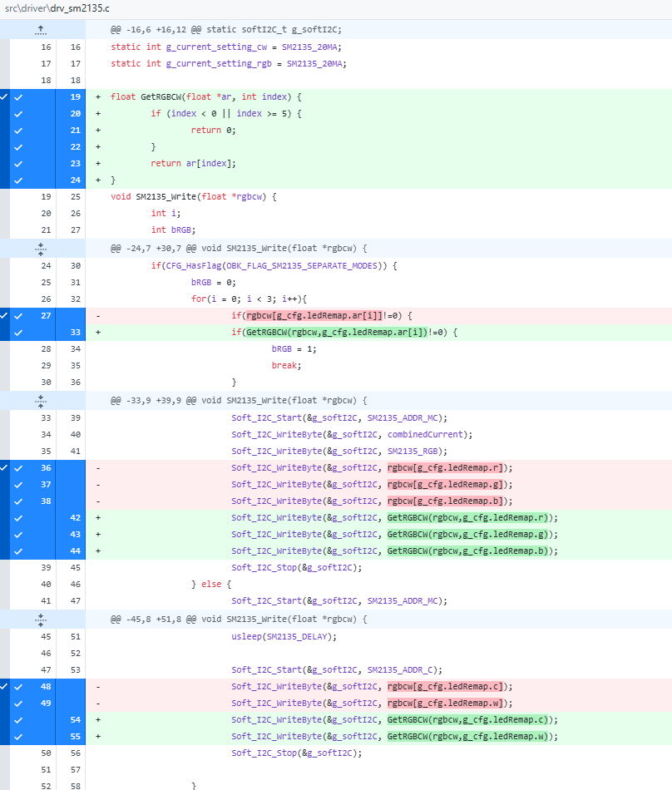Toggle the whole-hunk checkmark beside line 19

4,96
